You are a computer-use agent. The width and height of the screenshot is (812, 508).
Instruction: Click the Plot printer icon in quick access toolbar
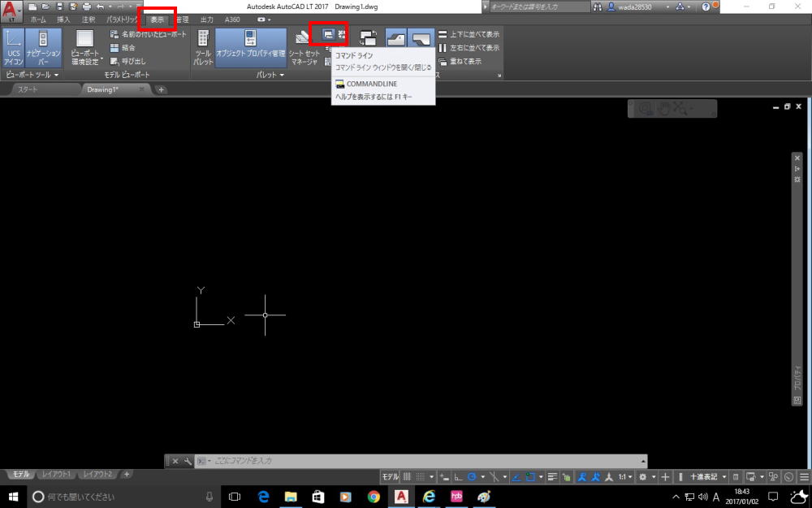pos(87,7)
